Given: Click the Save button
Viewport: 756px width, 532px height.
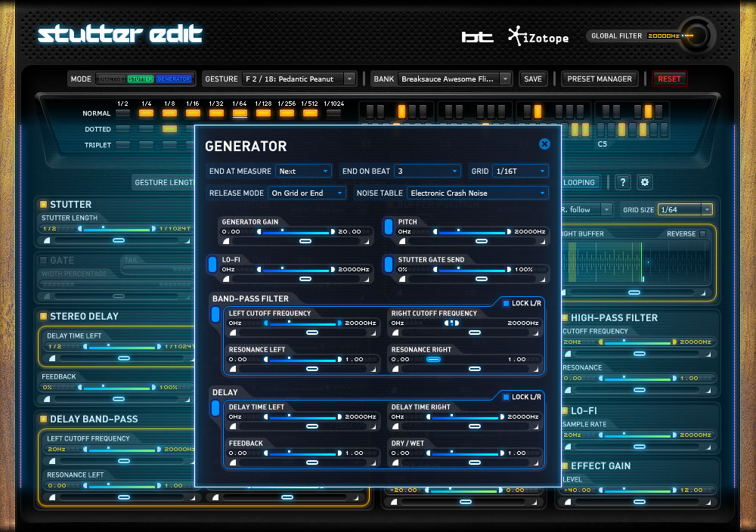Looking at the screenshot, I should [533, 79].
